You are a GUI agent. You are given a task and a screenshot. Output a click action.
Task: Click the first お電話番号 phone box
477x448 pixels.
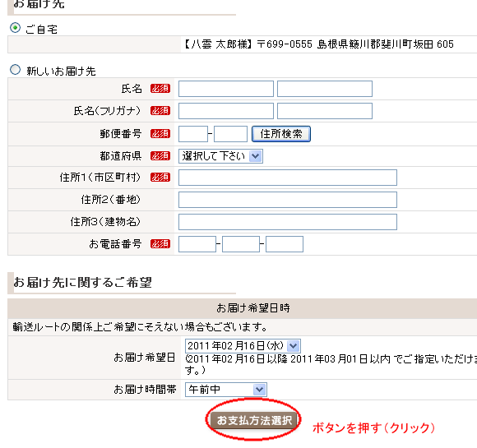click(197, 244)
